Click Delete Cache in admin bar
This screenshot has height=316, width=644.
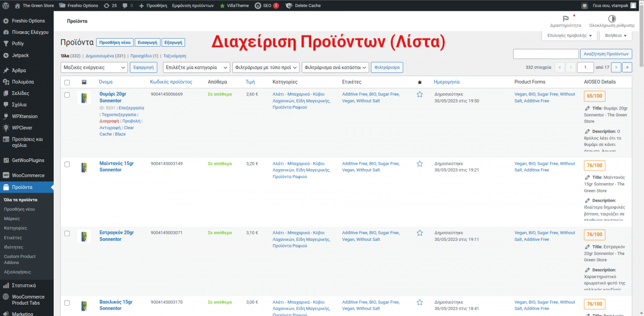coord(303,5)
